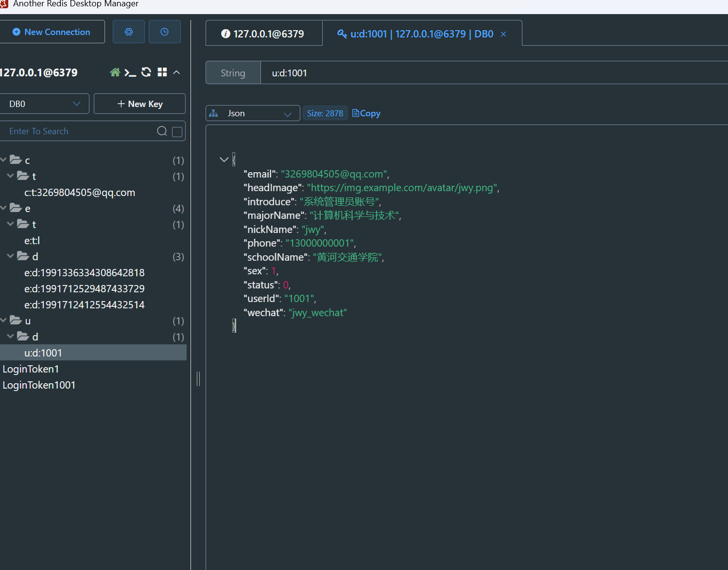Toggle exact search checkbox
Viewport: 728px width, 570px height.
pyautogui.click(x=177, y=132)
